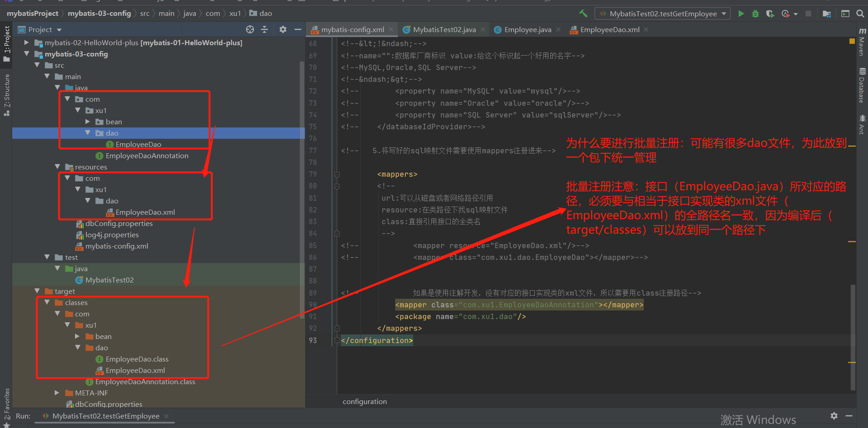Click the editor vertical scrollbar
The height and width of the screenshot is (428, 868).
click(853, 337)
